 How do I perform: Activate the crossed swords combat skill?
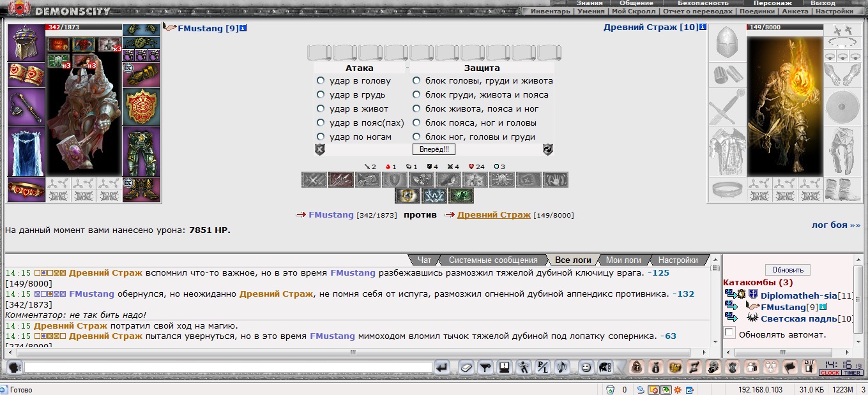[314, 180]
